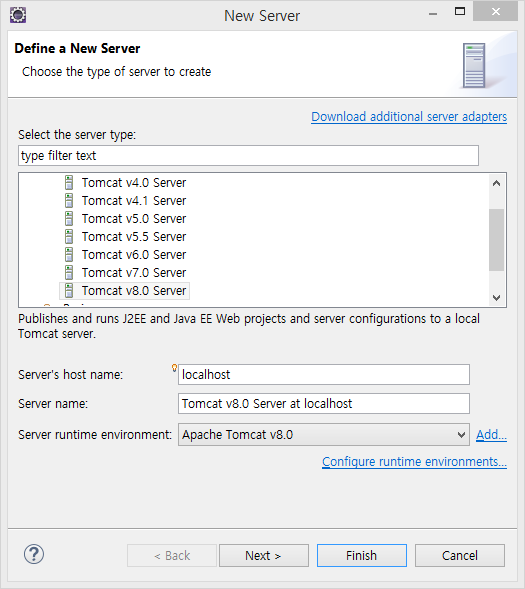Maximize the New Server dialog

(460, 12)
